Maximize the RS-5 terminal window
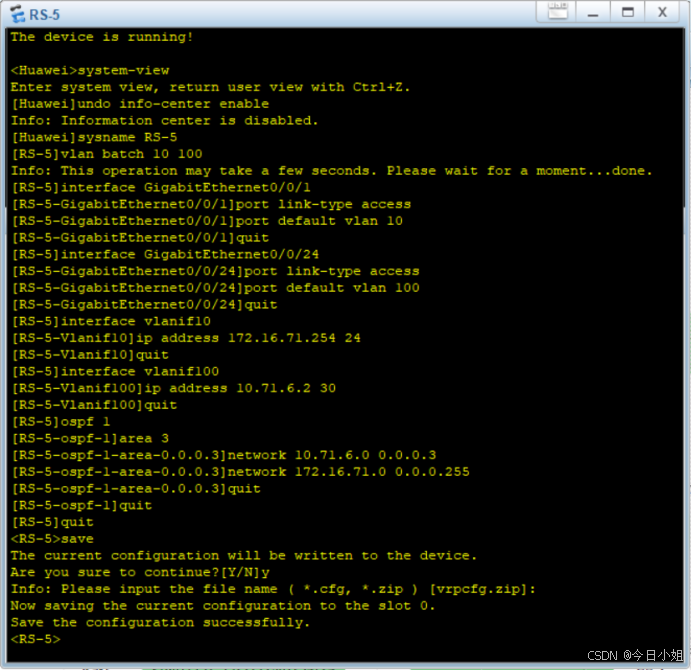692x670 pixels. (628, 12)
